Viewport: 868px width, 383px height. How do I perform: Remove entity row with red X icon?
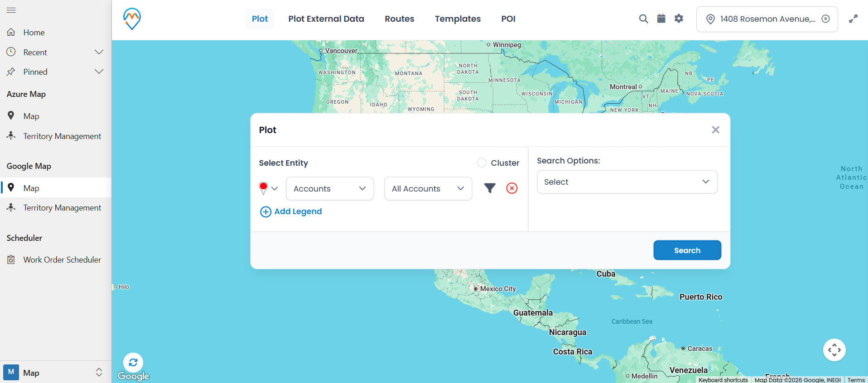point(511,188)
